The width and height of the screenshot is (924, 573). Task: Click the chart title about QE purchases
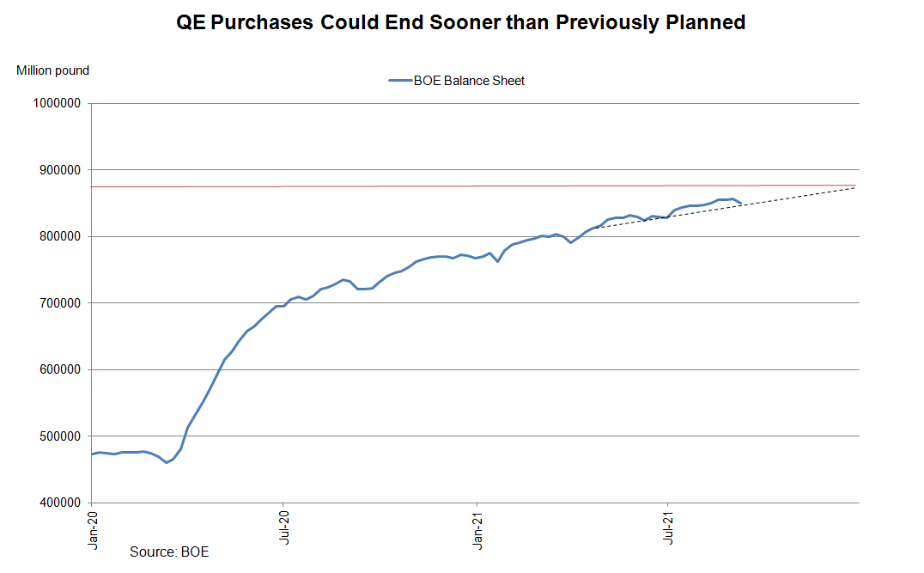(461, 23)
